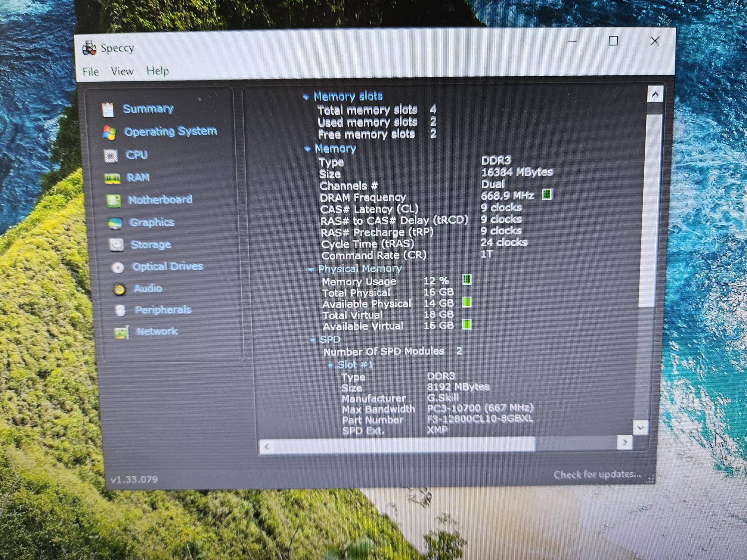Click the vertical scrollbar down arrow
Image resolution: width=747 pixels, height=560 pixels.
pyautogui.click(x=641, y=427)
